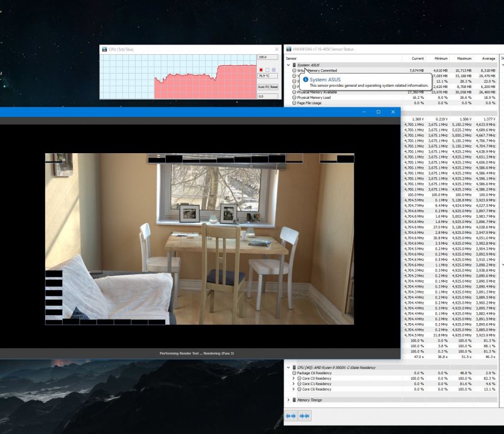Toggle the red graph color checkbox
This screenshot has width=504, height=434.
pos(261,70)
